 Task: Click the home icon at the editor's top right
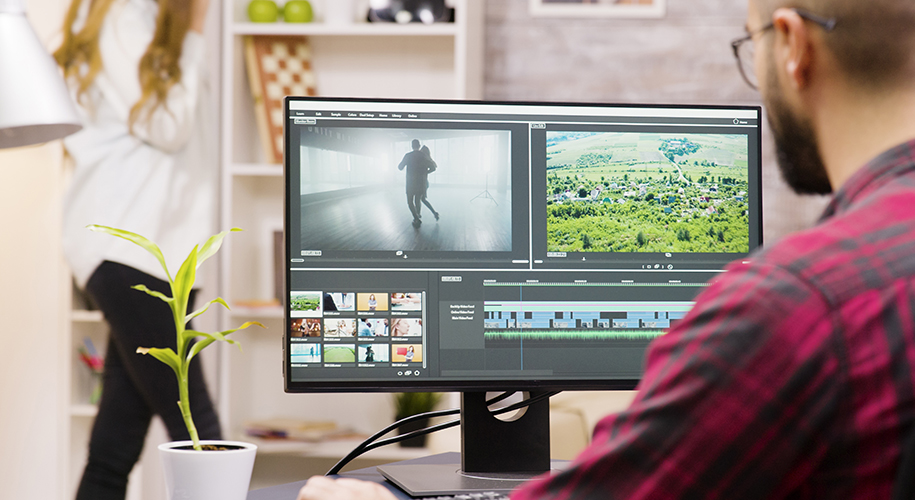point(736,122)
